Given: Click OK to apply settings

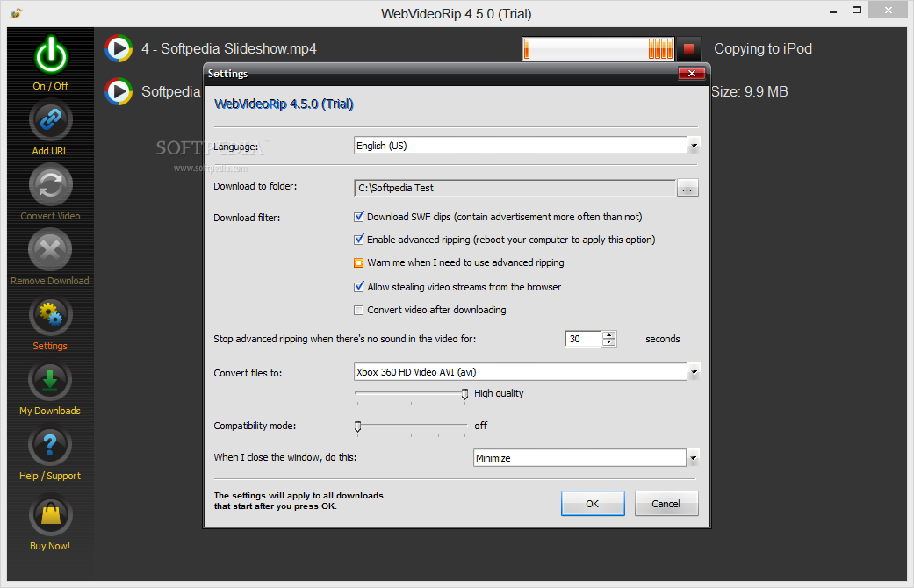Looking at the screenshot, I should tap(593, 504).
